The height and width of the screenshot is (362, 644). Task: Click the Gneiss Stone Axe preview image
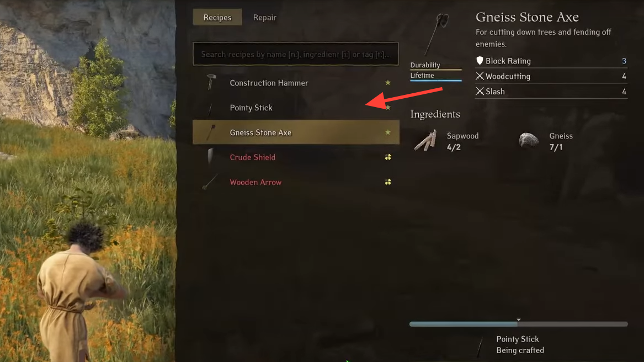(437, 34)
